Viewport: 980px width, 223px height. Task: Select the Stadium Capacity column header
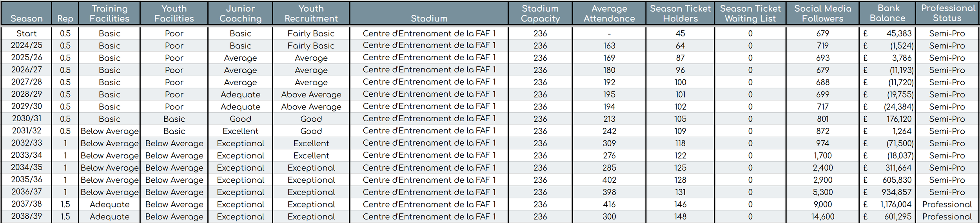(x=540, y=14)
